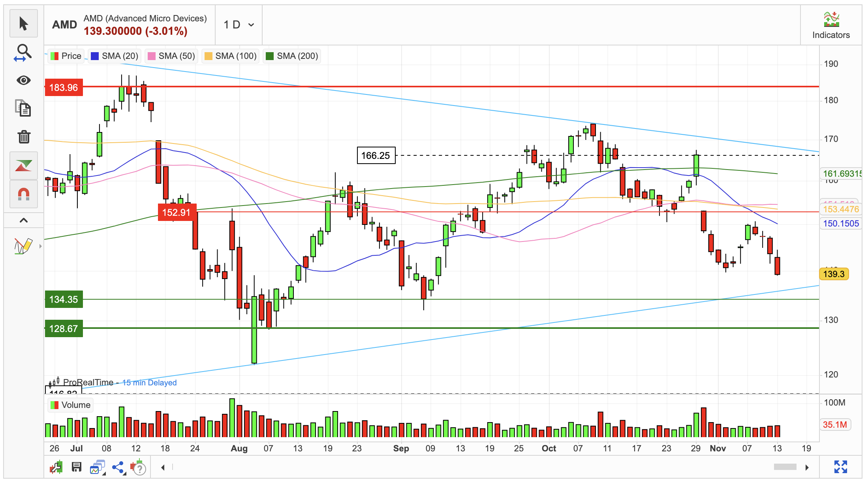Open the share icon menu
Screen dimensions: 868x483
click(118, 467)
